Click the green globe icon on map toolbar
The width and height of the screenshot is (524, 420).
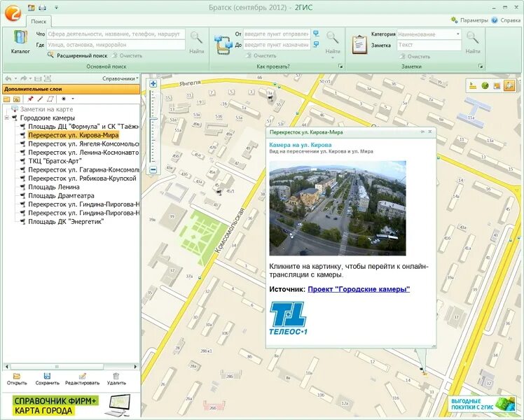(485, 86)
